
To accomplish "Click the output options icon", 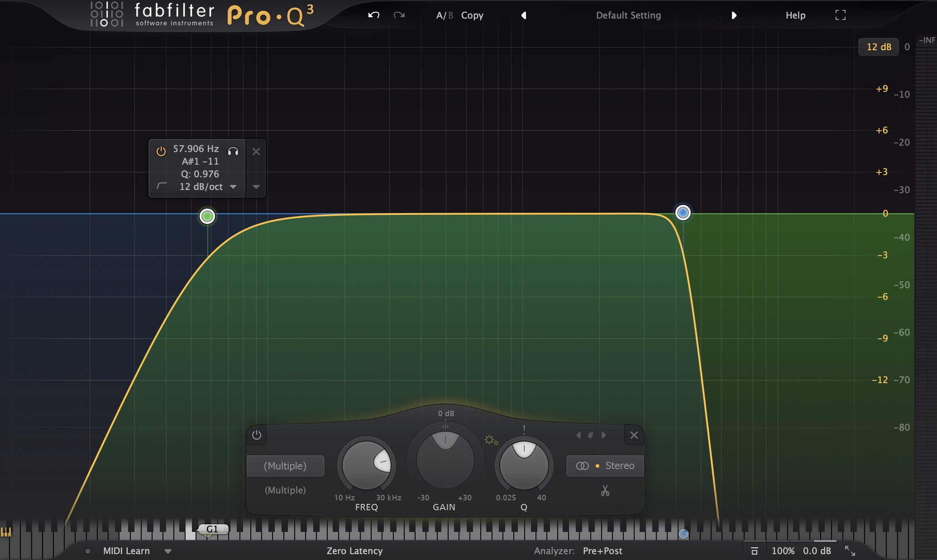I will click(x=754, y=551).
